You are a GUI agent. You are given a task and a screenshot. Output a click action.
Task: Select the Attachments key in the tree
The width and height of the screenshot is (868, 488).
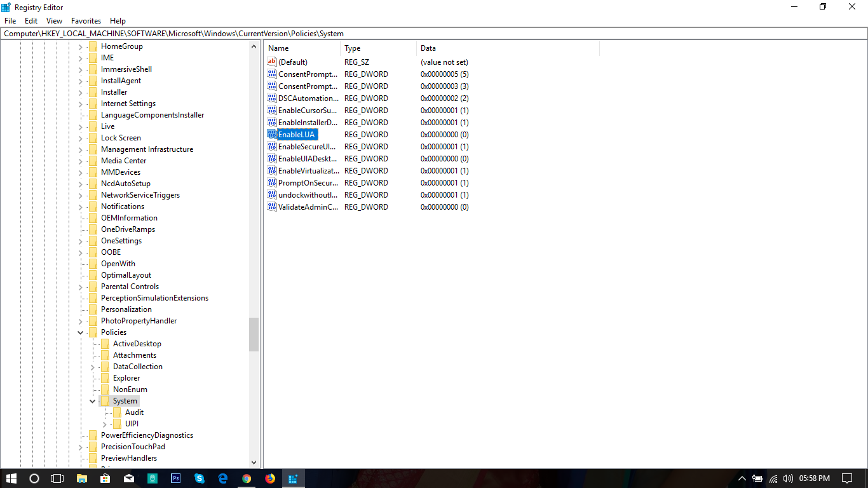click(x=135, y=355)
